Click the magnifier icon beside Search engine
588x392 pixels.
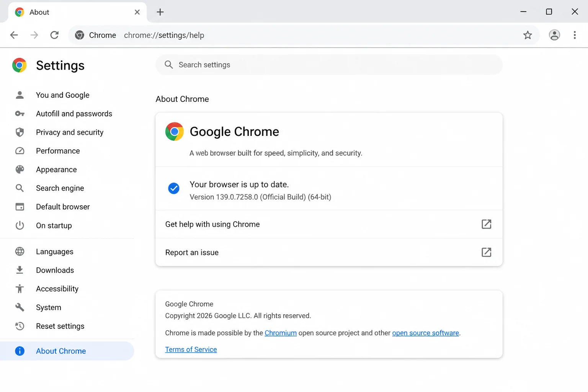20,188
